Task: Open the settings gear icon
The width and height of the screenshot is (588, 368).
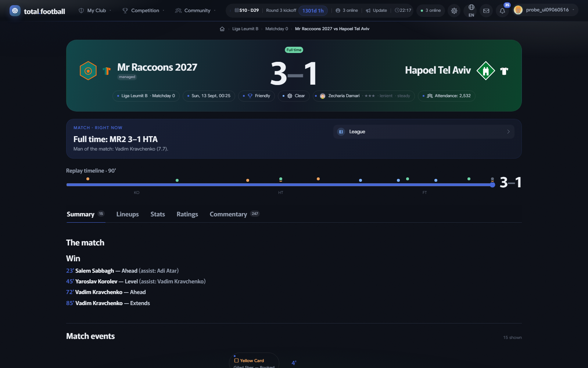Action: click(454, 11)
